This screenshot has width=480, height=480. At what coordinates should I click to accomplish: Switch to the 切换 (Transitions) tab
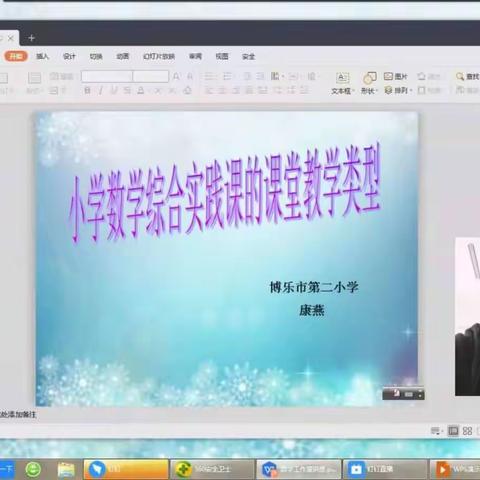(96, 56)
